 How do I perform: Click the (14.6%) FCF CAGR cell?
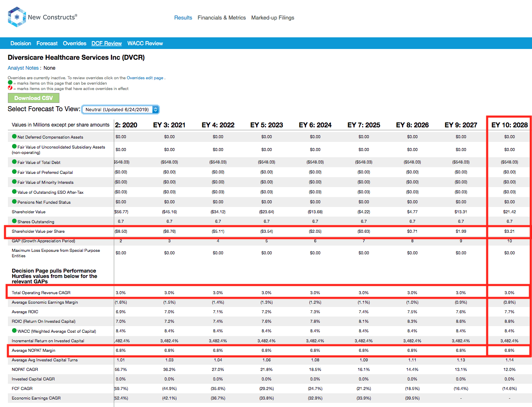coord(510,388)
